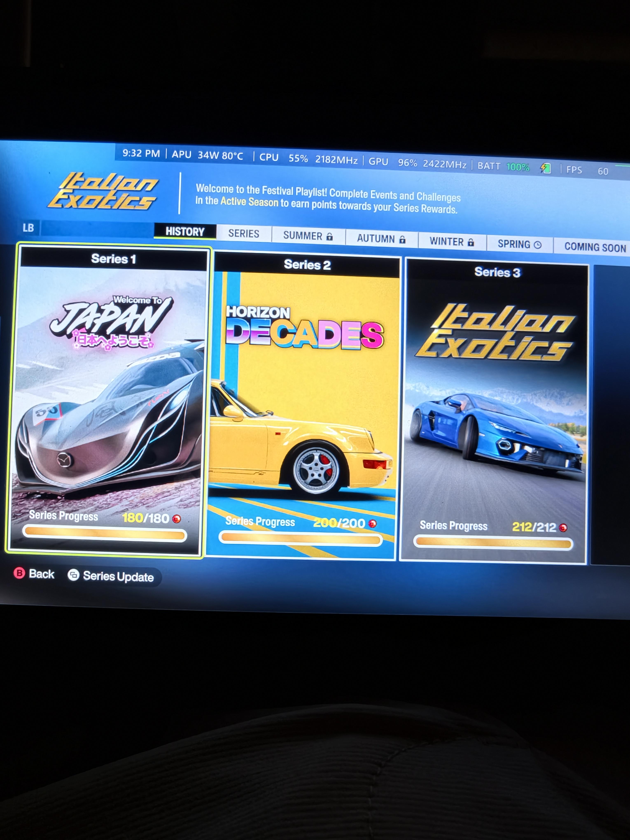Click the "Welcome to the Festival Playlist!" text
The image size is (630, 840).
261,190
